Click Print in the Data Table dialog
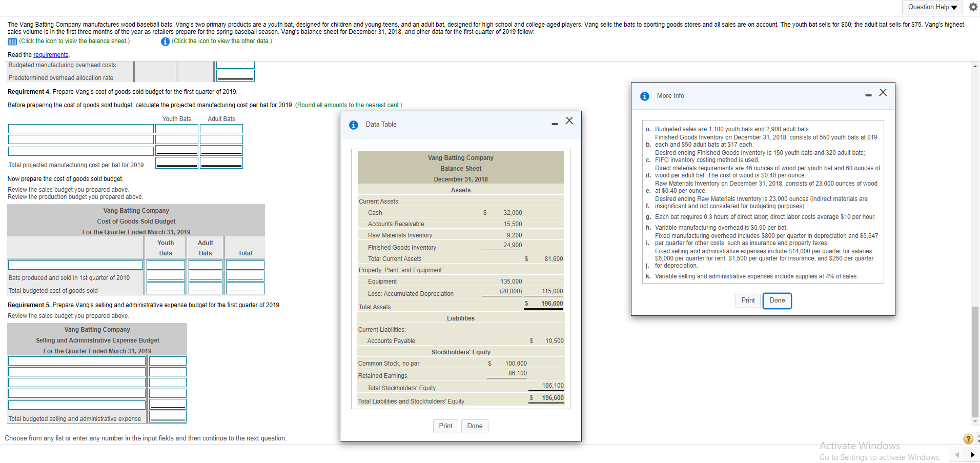 tap(445, 426)
